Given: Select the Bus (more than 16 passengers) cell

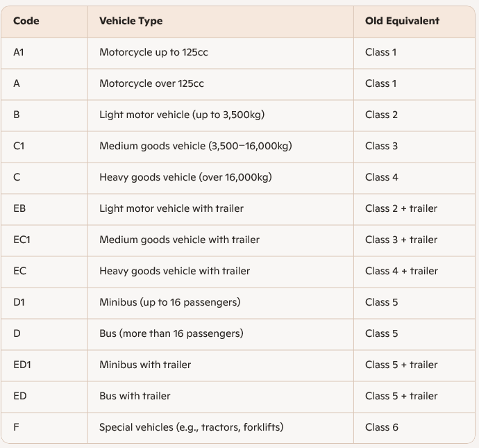Looking at the screenshot, I should click(221, 334).
